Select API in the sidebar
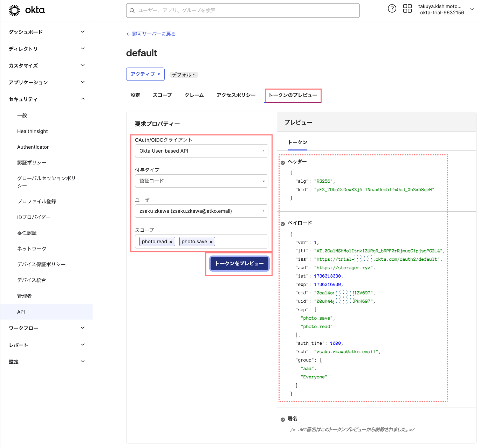The height and width of the screenshot is (448, 480). click(x=46, y=312)
